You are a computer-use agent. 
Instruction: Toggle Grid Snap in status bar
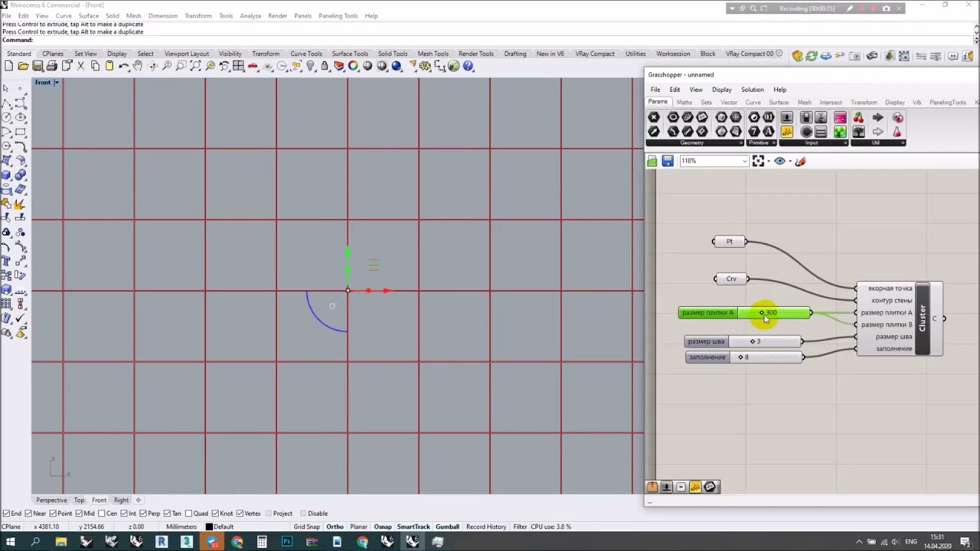(306, 527)
